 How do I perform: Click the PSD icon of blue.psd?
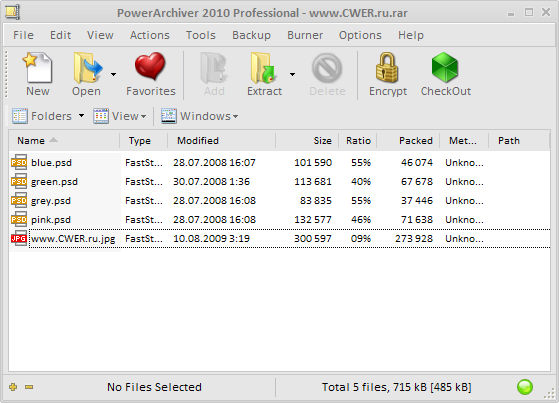point(19,163)
